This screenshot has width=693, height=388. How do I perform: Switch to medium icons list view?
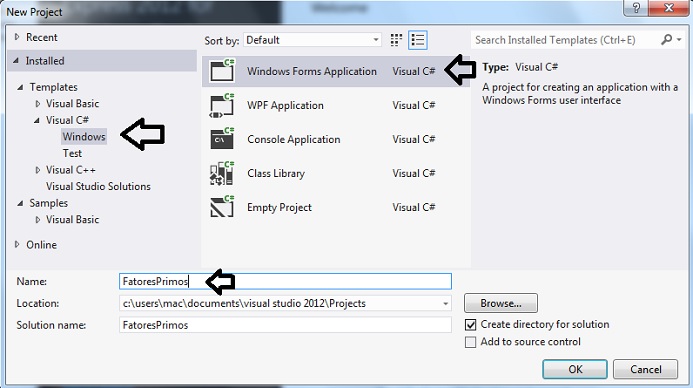point(418,40)
